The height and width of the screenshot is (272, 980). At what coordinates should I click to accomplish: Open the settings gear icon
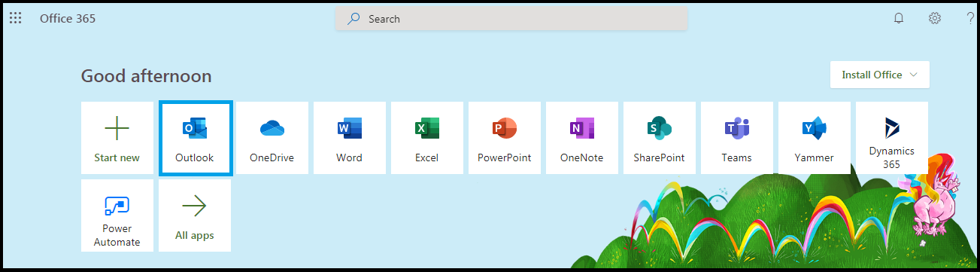(x=935, y=18)
